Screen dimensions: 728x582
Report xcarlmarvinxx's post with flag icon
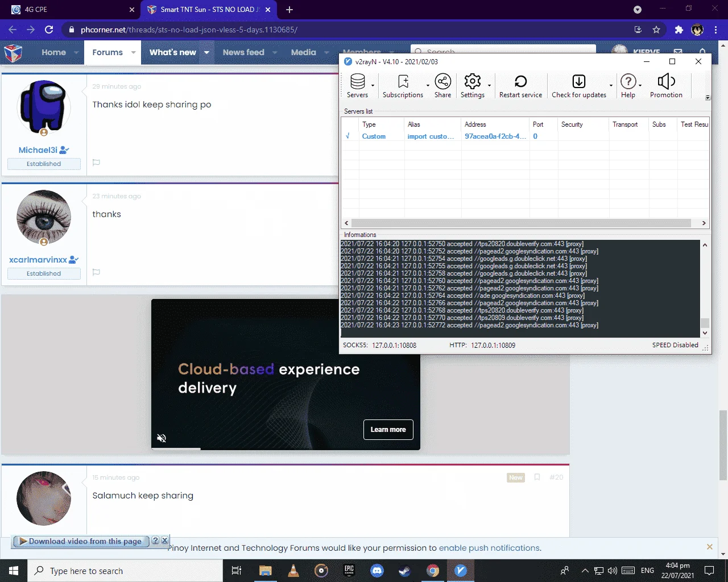[96, 272]
